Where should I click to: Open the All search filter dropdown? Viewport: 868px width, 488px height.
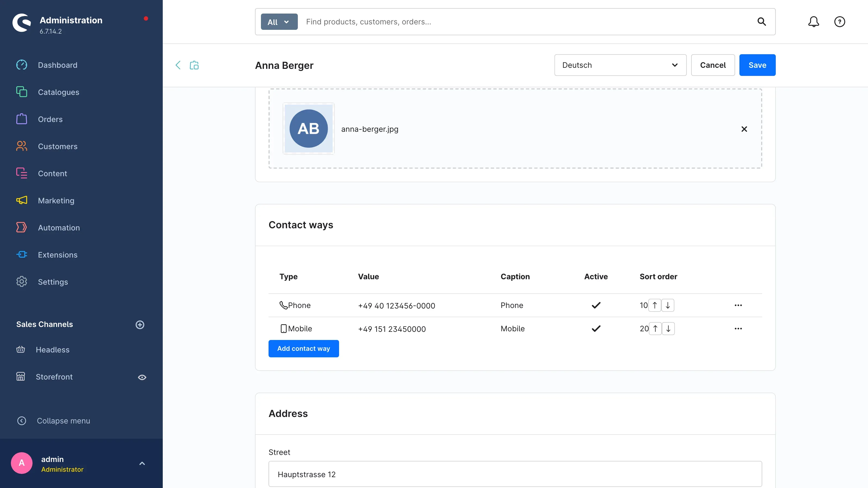click(279, 22)
